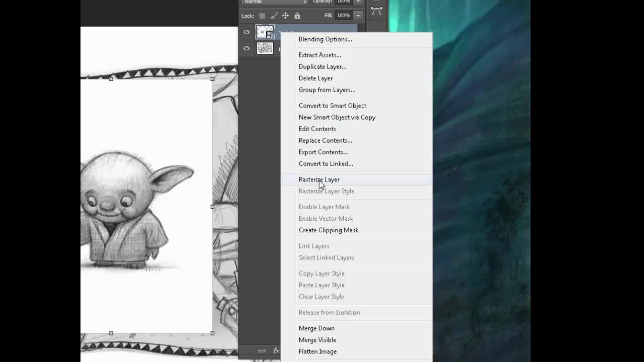
Task: Open the Paths panel icon
Action: pos(376,10)
